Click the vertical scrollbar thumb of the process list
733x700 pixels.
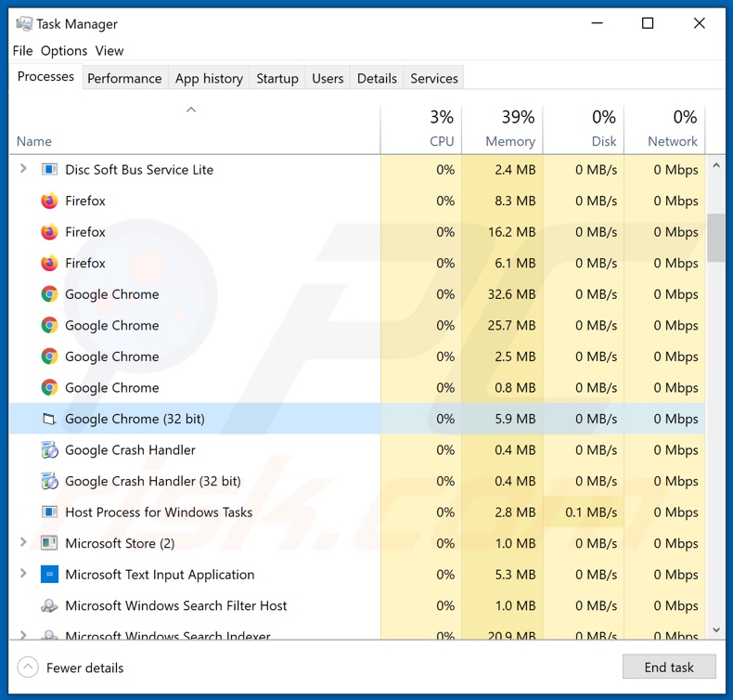[x=715, y=238]
